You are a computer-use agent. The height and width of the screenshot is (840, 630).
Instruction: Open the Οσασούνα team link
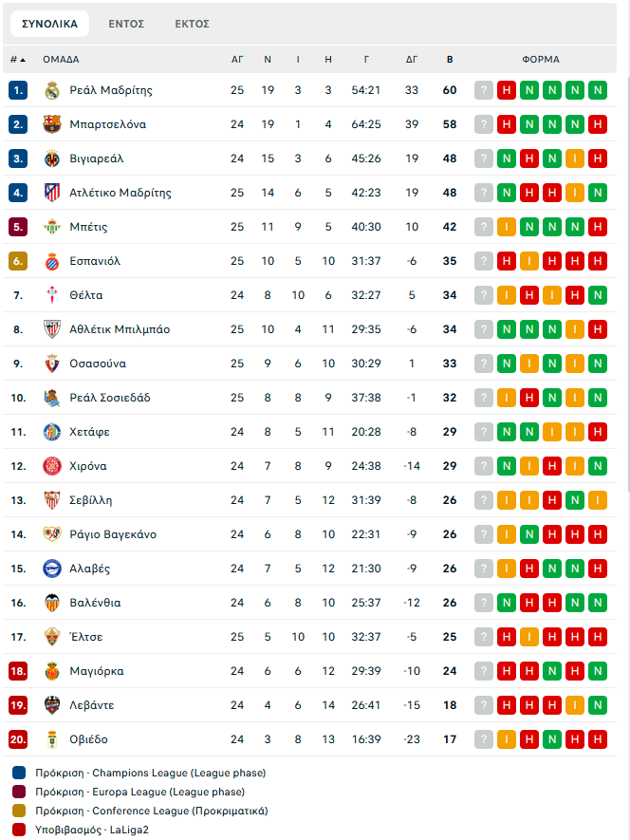pyautogui.click(x=98, y=364)
